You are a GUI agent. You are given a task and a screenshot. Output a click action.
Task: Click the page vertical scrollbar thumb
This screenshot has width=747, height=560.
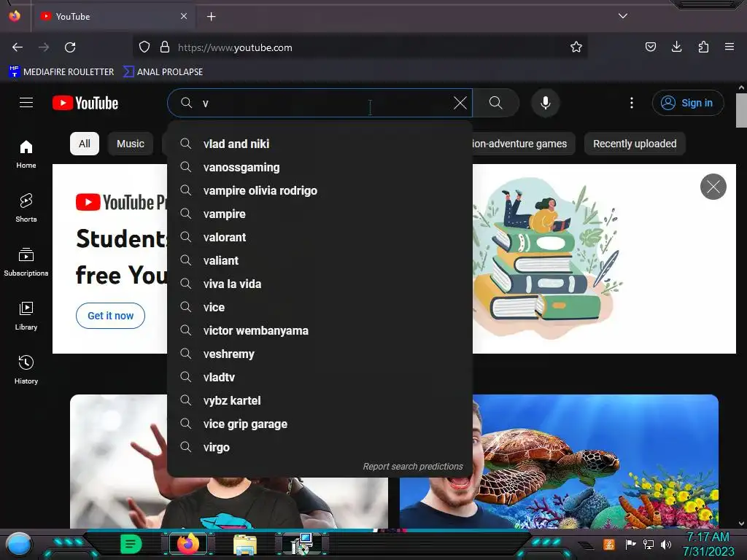pos(741,111)
